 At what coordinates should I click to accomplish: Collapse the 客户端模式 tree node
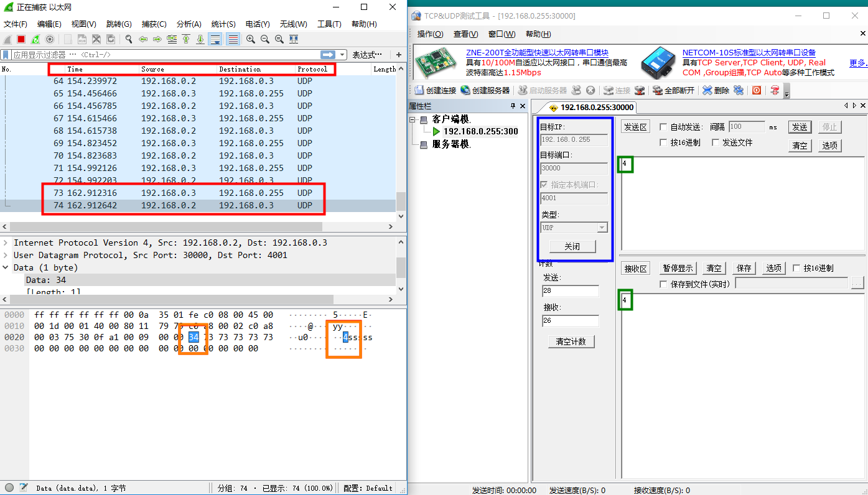point(413,119)
